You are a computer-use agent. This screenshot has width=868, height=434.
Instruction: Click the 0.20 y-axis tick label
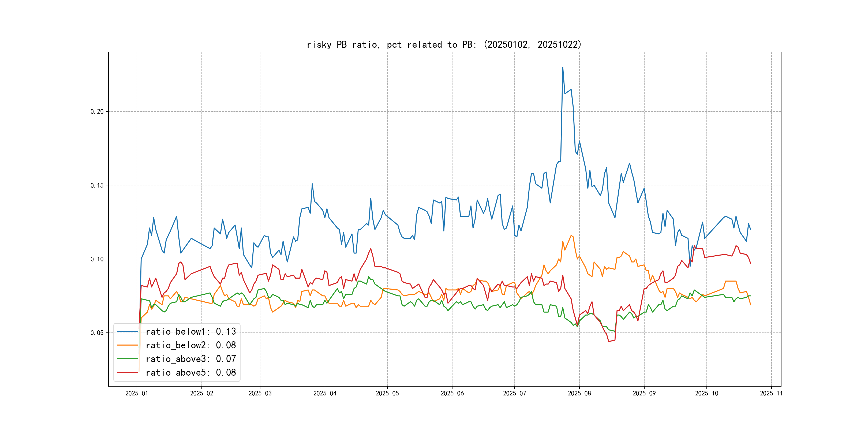[97, 111]
